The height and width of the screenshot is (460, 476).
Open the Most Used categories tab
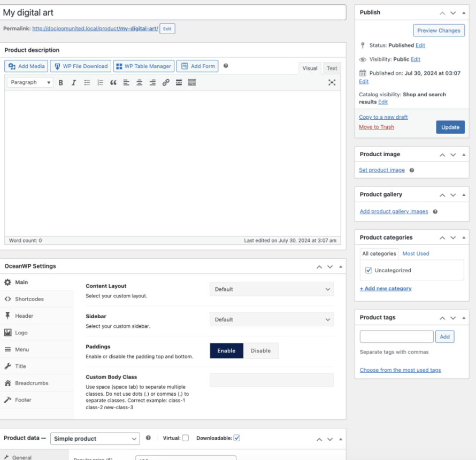click(x=416, y=254)
